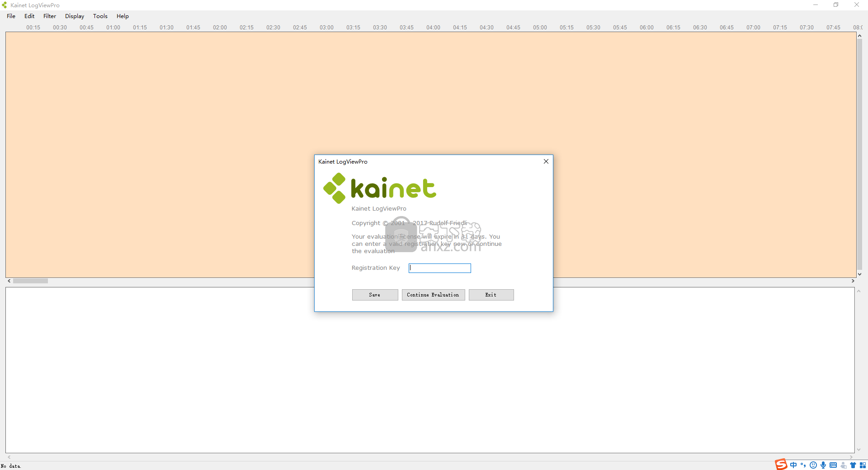Screen dimensions: 868x470
Task: Open the Sogou toolbox grid icon
Action: coord(863,465)
